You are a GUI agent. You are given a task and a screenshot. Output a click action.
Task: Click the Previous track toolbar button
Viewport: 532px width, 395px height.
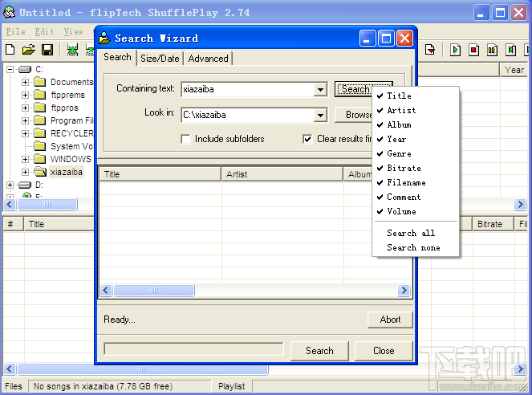[x=510, y=50]
